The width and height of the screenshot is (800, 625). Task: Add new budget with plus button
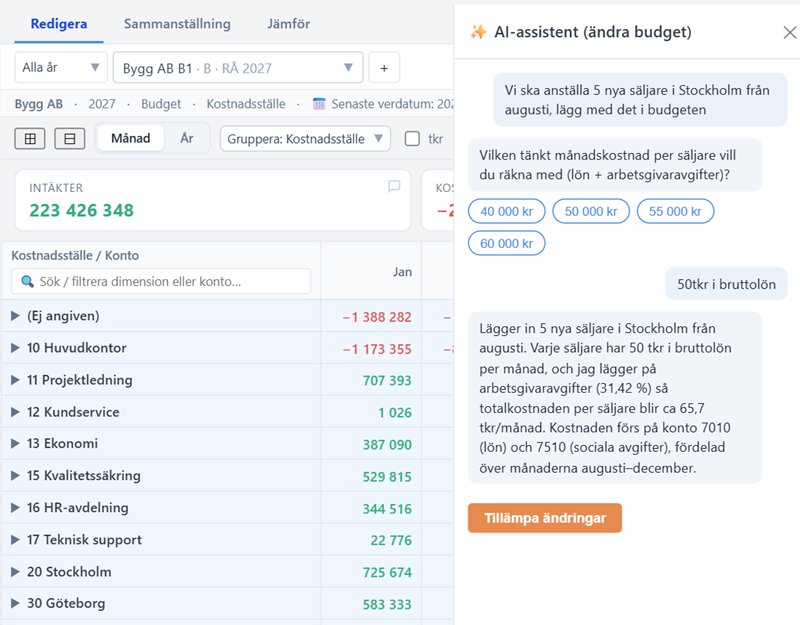(x=384, y=67)
